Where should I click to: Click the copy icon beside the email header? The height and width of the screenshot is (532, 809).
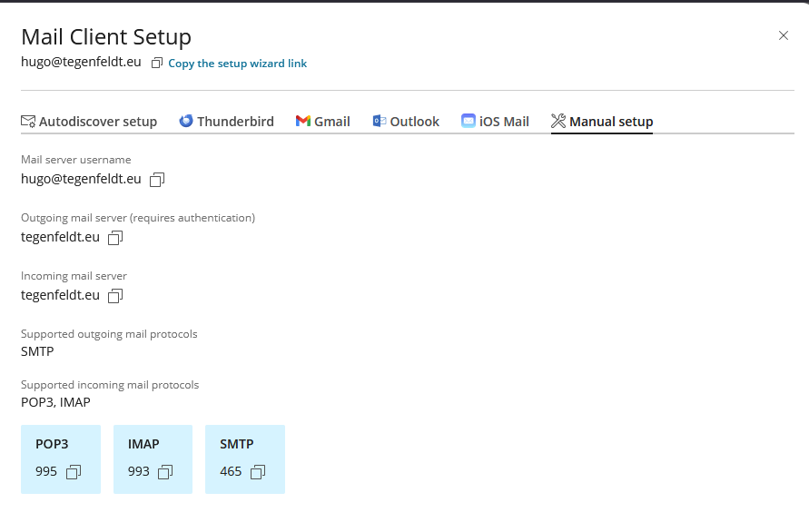tap(157, 64)
